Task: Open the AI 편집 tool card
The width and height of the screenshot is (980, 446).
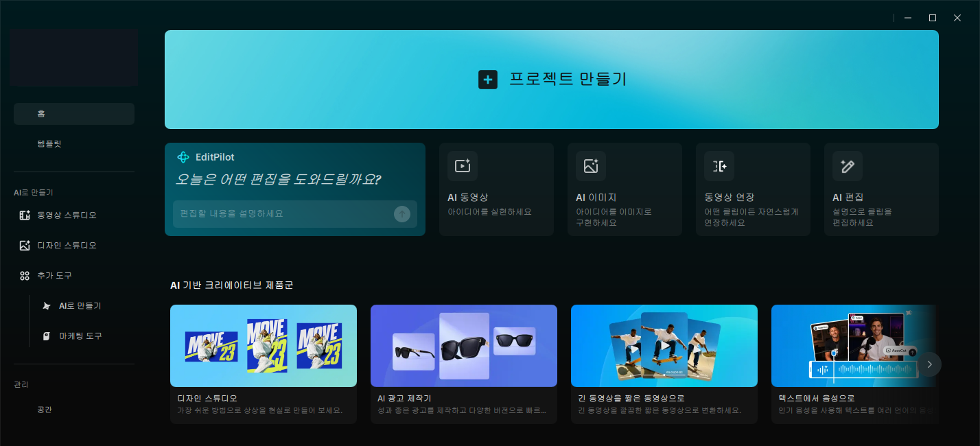Action: tap(881, 189)
